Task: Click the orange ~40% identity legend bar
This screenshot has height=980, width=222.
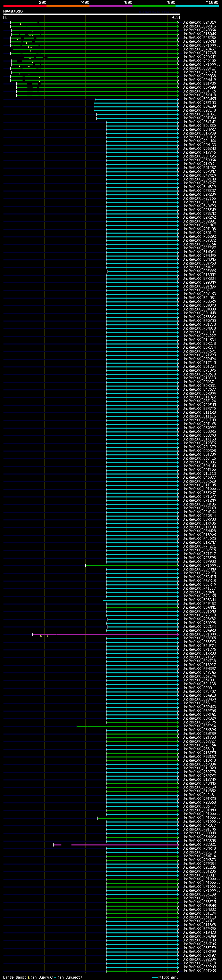Action: [x=68, y=6]
